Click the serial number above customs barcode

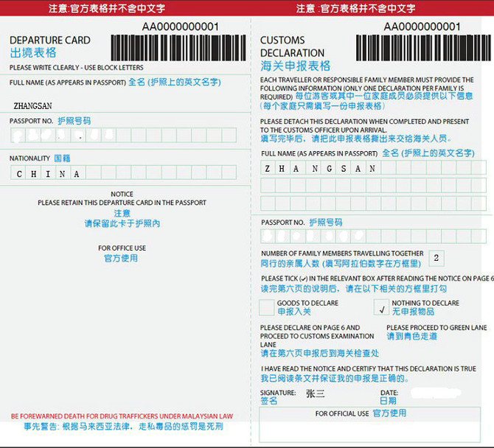[x=422, y=27]
